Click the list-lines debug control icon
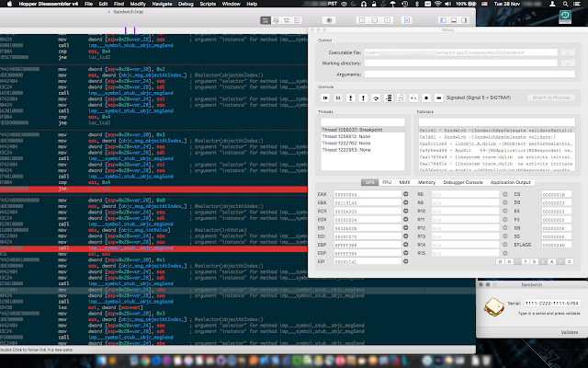 [389, 98]
